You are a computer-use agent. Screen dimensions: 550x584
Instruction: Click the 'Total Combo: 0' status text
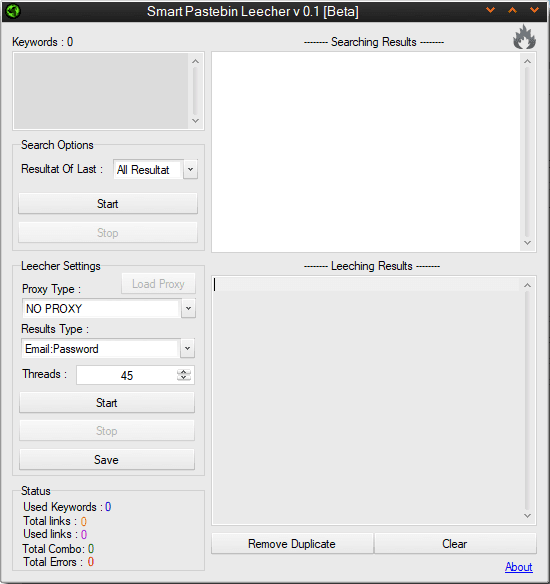coord(58,549)
